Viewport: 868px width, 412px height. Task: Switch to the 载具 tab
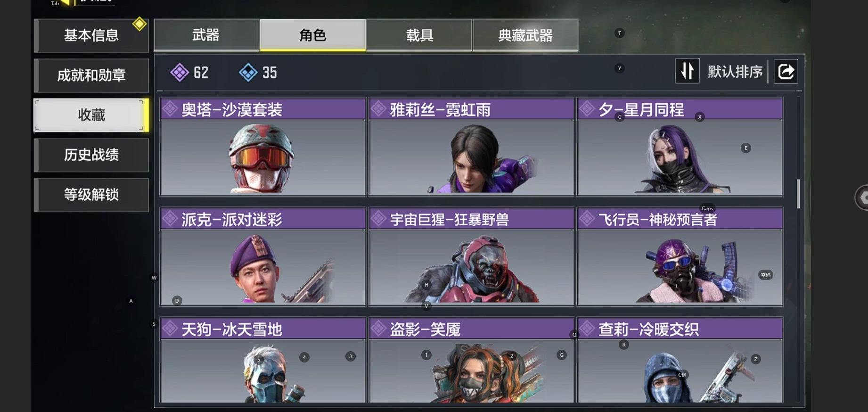coord(419,35)
